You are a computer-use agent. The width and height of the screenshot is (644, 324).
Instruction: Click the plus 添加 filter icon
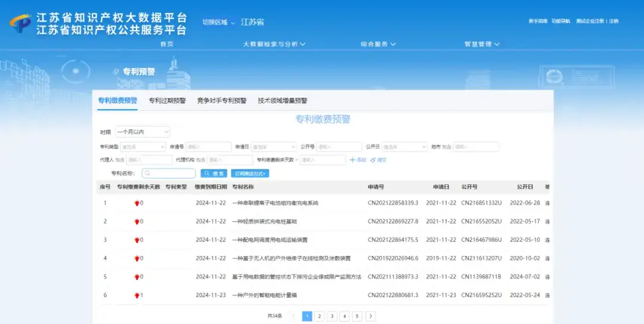[x=352, y=160]
